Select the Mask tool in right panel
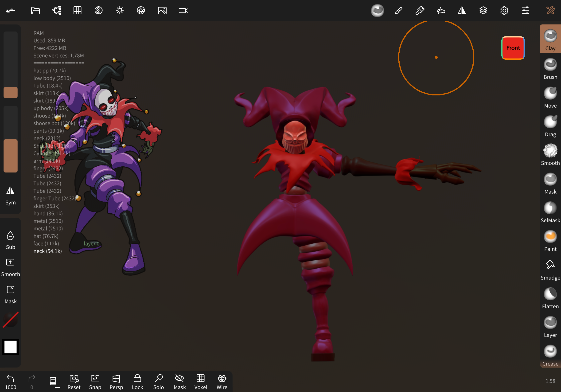The image size is (561, 392). point(550,183)
